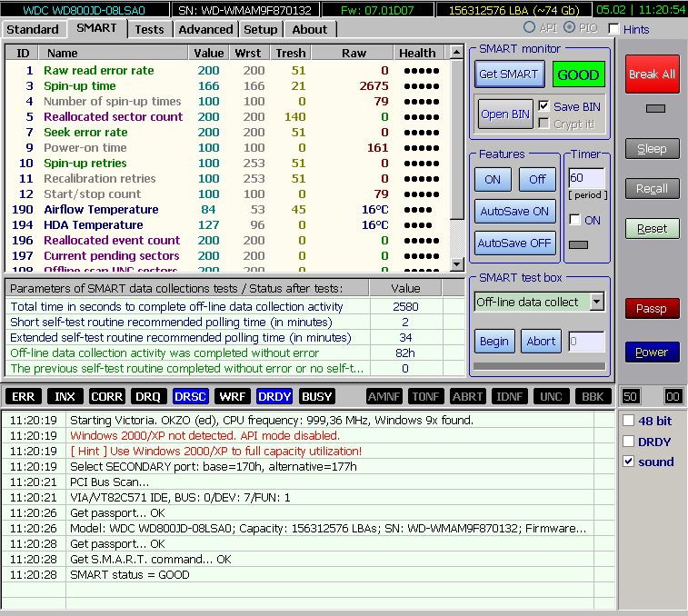
Task: Enable the Hints checkbox
Action: pyautogui.click(x=613, y=29)
